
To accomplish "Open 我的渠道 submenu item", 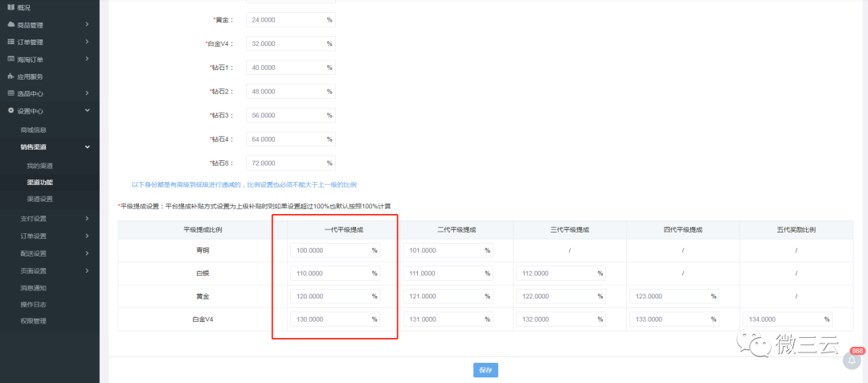I will (x=40, y=166).
